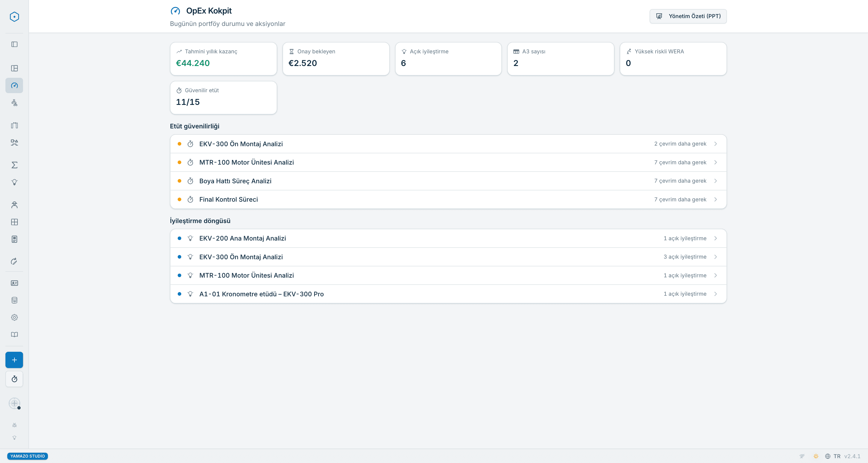The image size is (868, 463).
Task: Click the Tahmini yıllık kazanç €44.240 card
Action: (x=223, y=59)
